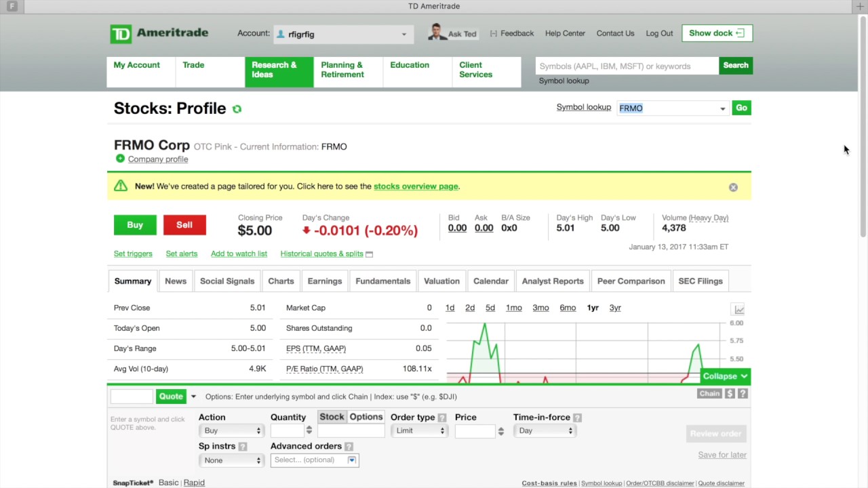Click the green Search button

tap(736, 66)
